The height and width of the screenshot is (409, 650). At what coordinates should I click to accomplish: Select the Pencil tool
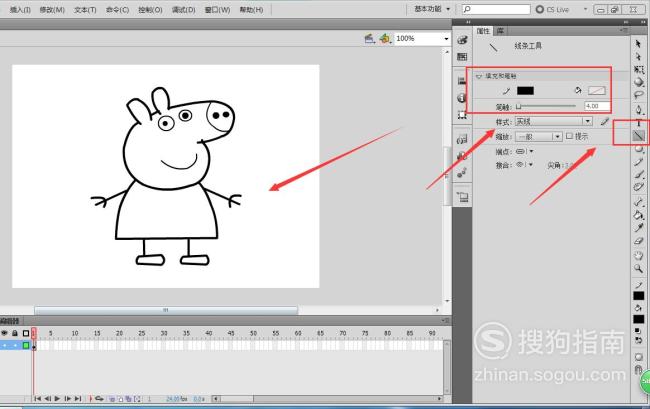click(638, 162)
